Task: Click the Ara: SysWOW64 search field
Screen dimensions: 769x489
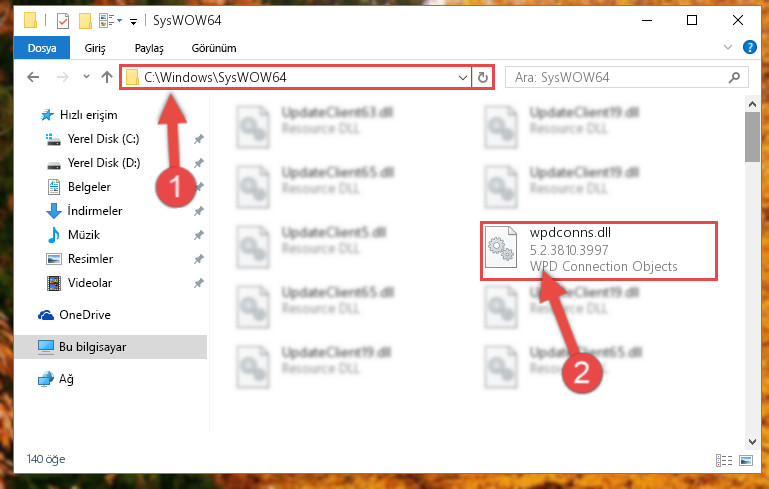Action: point(627,77)
